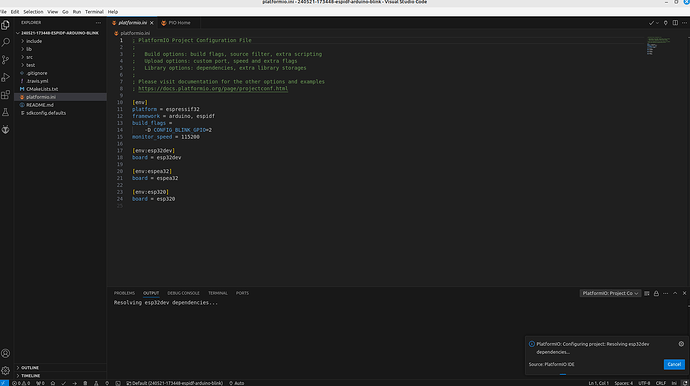Screen dimensions: 690x386
Task: Close the bottom output panel
Action: tap(684, 293)
